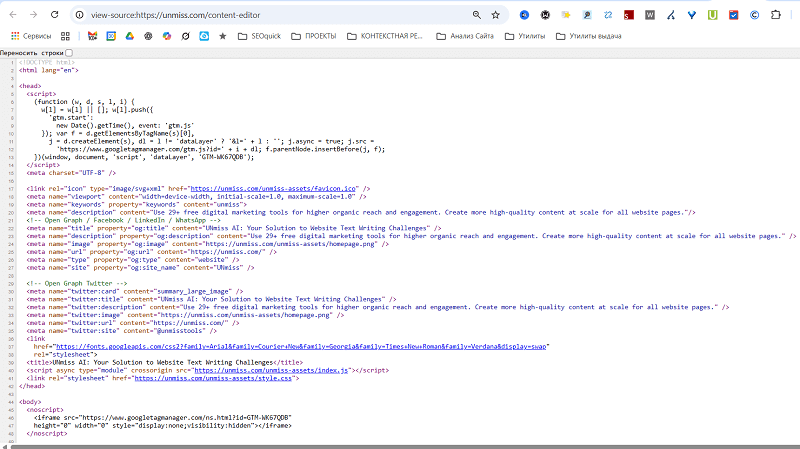Click the 'GTM-WK67QDB' text in script
Screen dimensions: 800x449
pos(221,157)
